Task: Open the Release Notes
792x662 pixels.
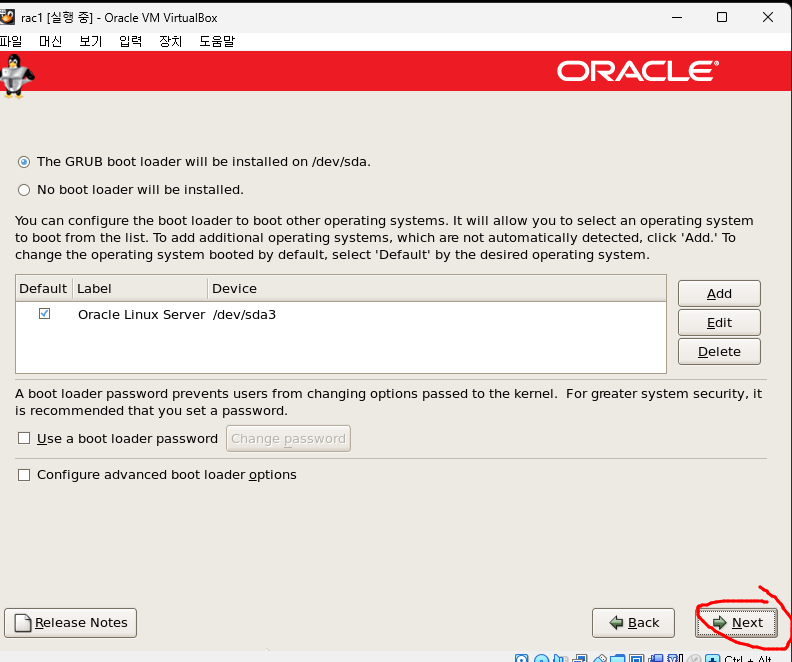Action: [71, 623]
